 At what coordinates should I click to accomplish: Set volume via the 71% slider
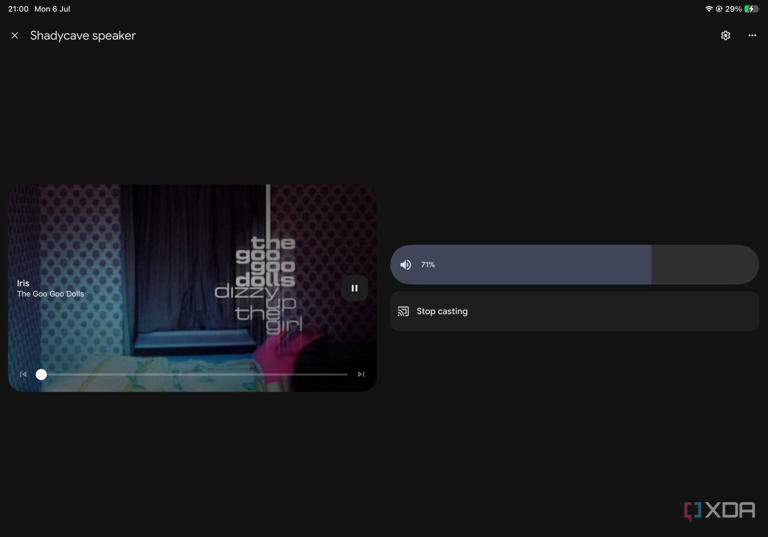574,265
